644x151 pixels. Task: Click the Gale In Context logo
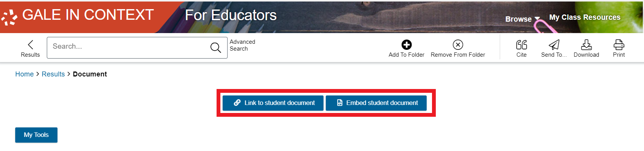click(x=78, y=16)
